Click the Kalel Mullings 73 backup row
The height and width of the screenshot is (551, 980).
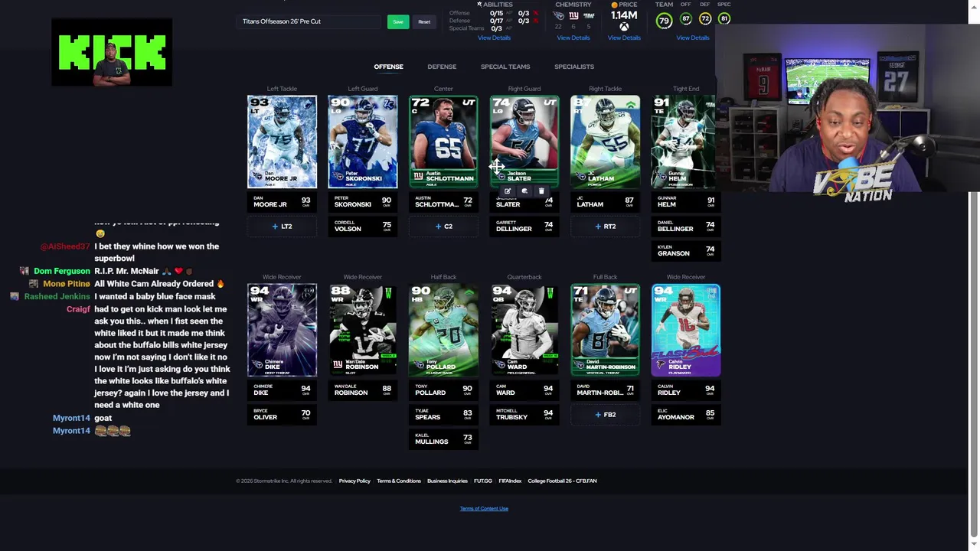click(443, 439)
